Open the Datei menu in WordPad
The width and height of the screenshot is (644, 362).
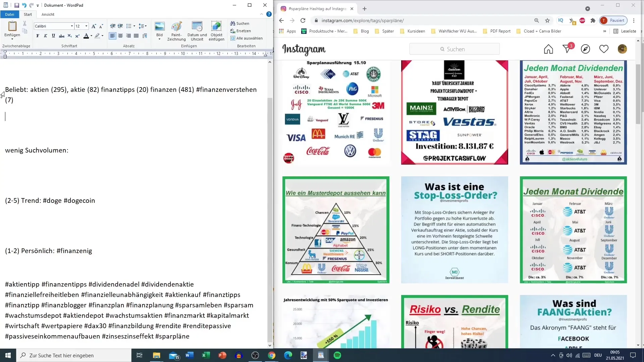(10, 14)
